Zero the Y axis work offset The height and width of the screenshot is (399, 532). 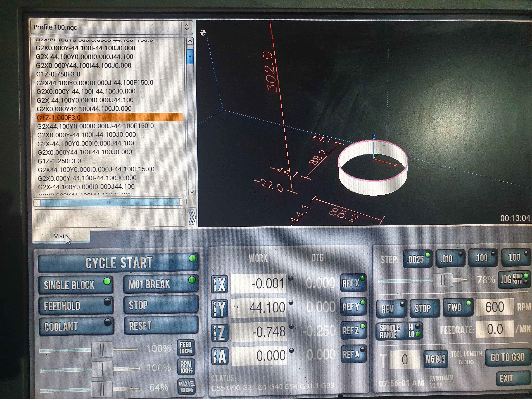[219, 308]
